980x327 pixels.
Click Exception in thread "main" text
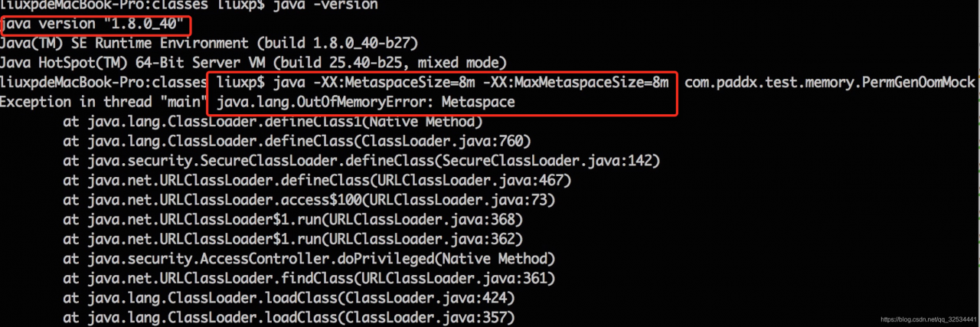click(x=106, y=102)
